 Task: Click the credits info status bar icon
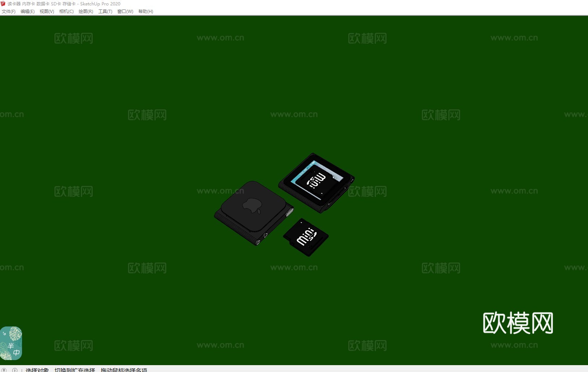(x=15, y=370)
